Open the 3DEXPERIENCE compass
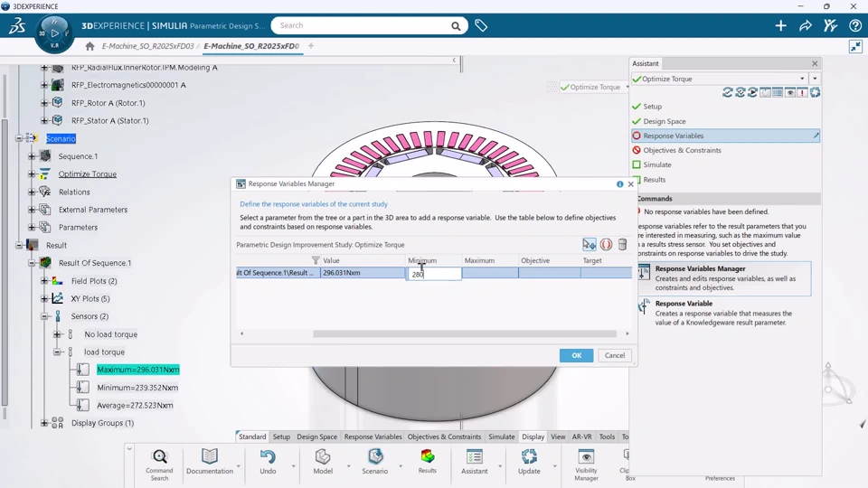This screenshot has width=868, height=488. pyautogui.click(x=54, y=33)
